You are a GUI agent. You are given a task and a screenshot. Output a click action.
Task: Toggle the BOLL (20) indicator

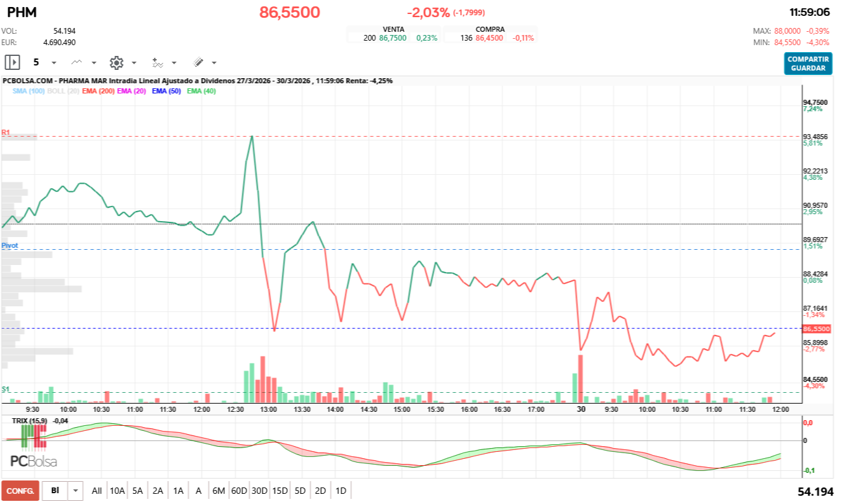tap(63, 92)
